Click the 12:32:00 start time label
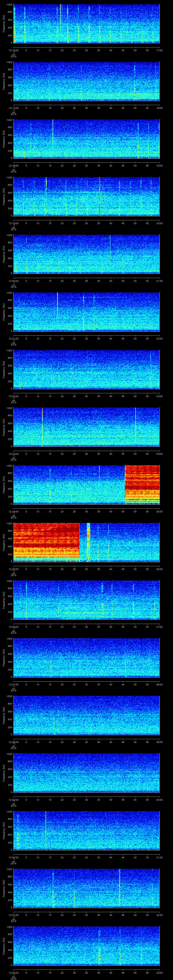Image resolution: width=173 pixels, height=980 pixels. (x=13, y=972)
